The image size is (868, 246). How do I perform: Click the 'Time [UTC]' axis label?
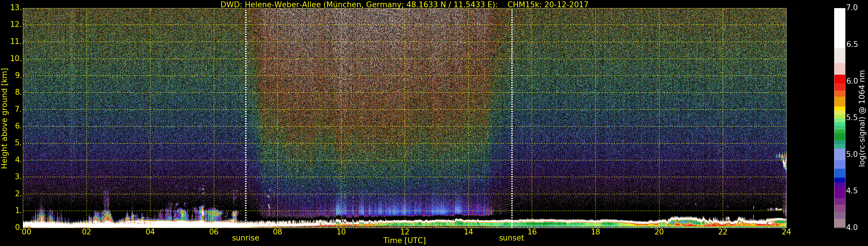click(404, 241)
